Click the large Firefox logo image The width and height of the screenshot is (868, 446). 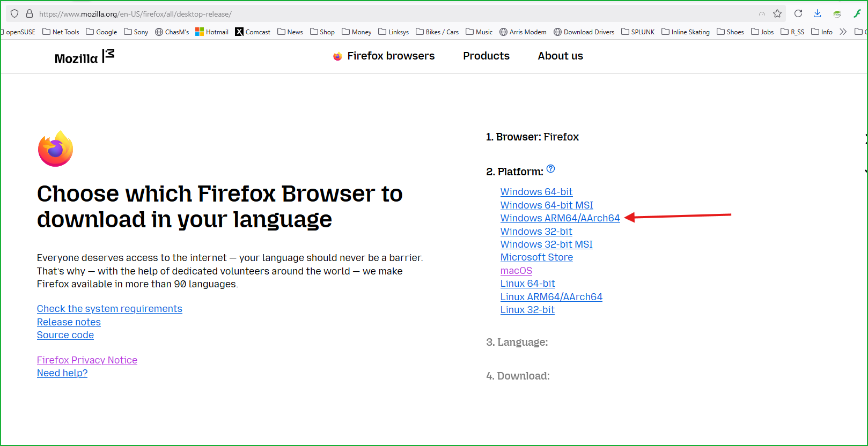56,148
